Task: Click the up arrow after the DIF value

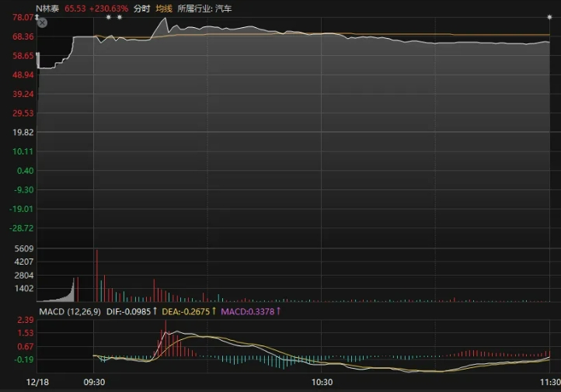Action: point(155,311)
